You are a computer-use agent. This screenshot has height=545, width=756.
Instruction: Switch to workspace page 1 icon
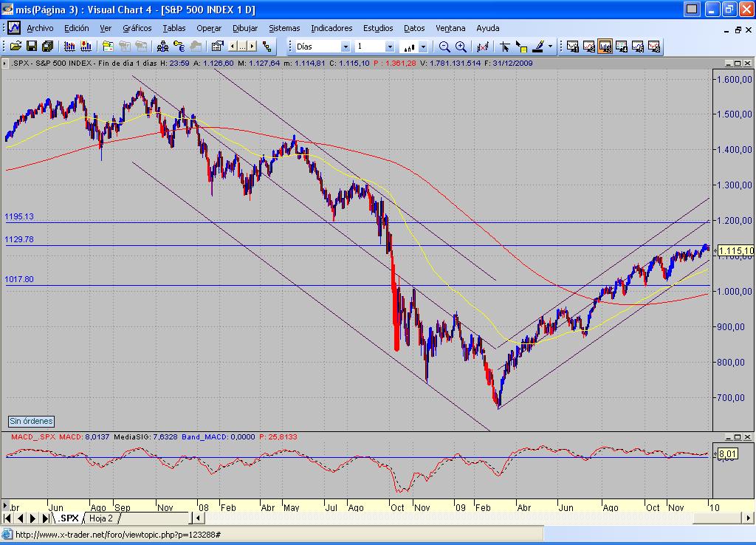click(572, 47)
